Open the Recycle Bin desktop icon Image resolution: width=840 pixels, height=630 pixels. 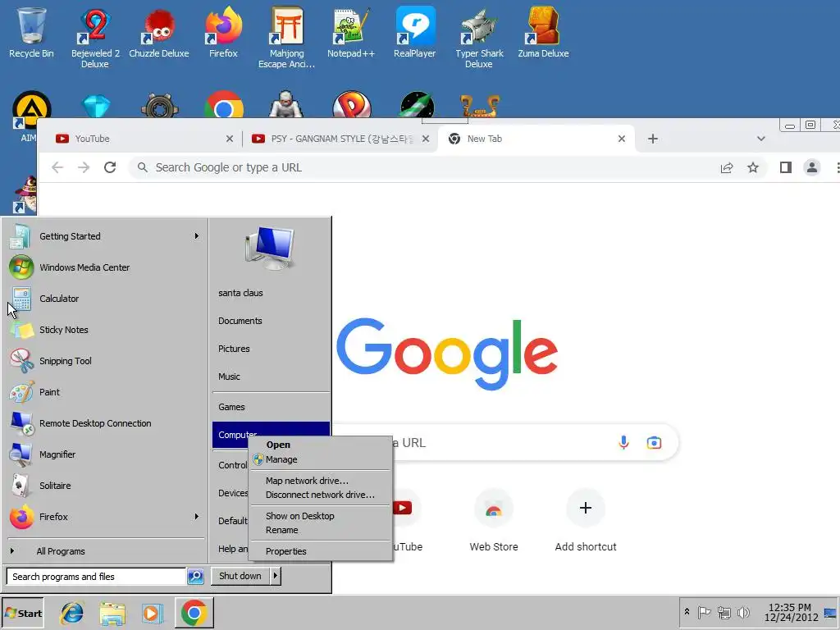coord(31,33)
